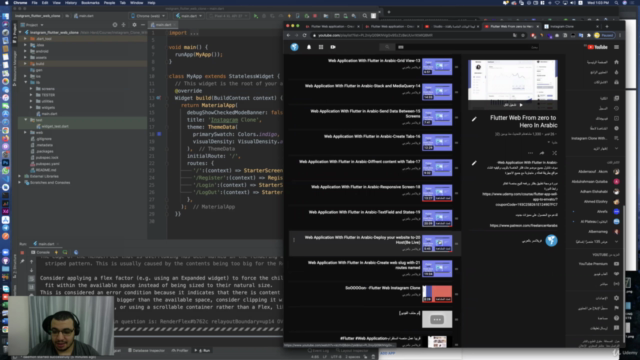Click the patreon.com link in the description
This screenshot has height=360, width=640.
[523, 225]
